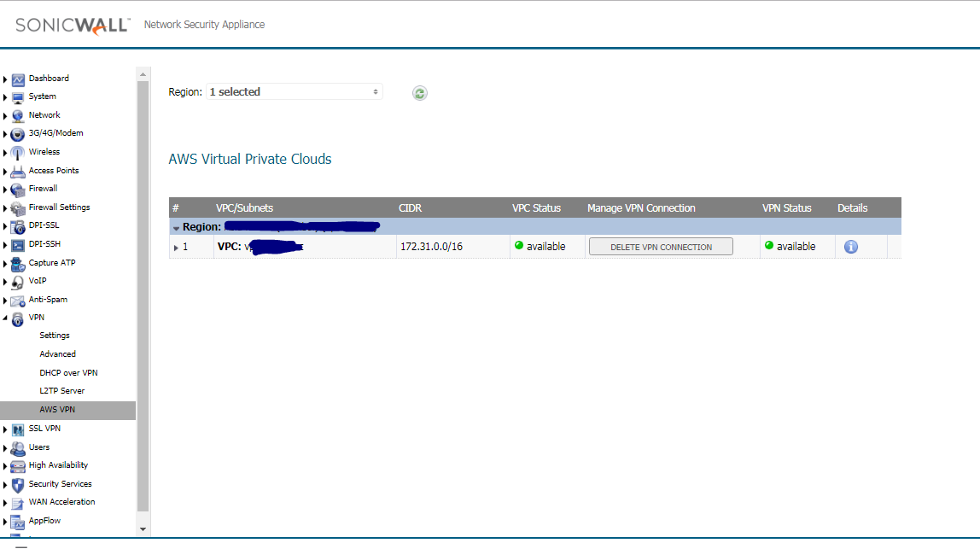The height and width of the screenshot is (549, 980).
Task: Collapse the Region group row arrow
Action: pyautogui.click(x=176, y=228)
